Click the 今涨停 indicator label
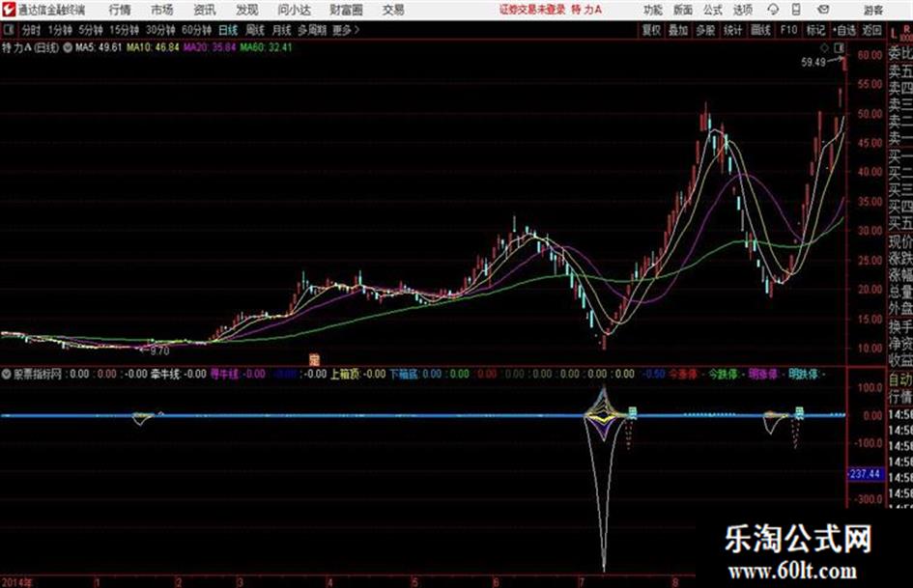This screenshot has width=913, height=588. click(682, 375)
